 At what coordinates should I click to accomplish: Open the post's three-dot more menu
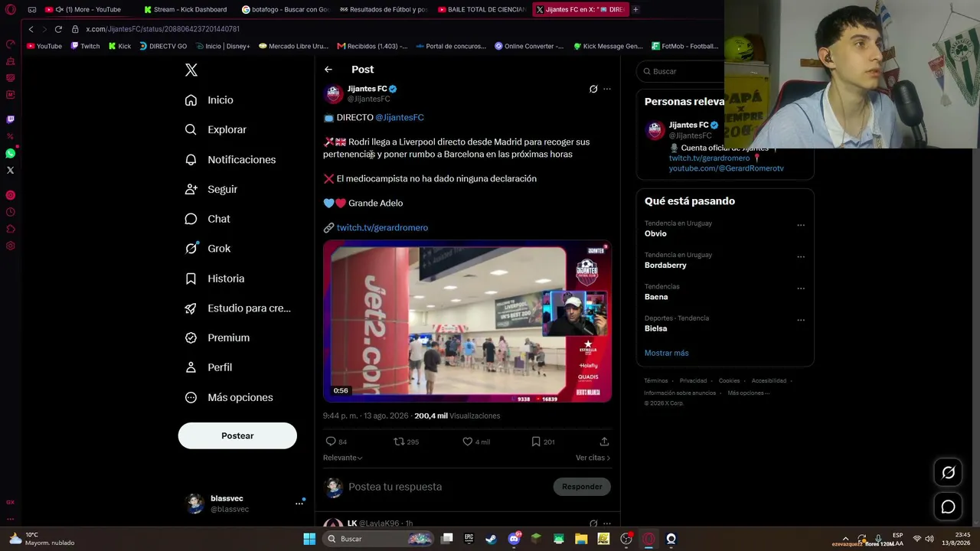pos(607,89)
